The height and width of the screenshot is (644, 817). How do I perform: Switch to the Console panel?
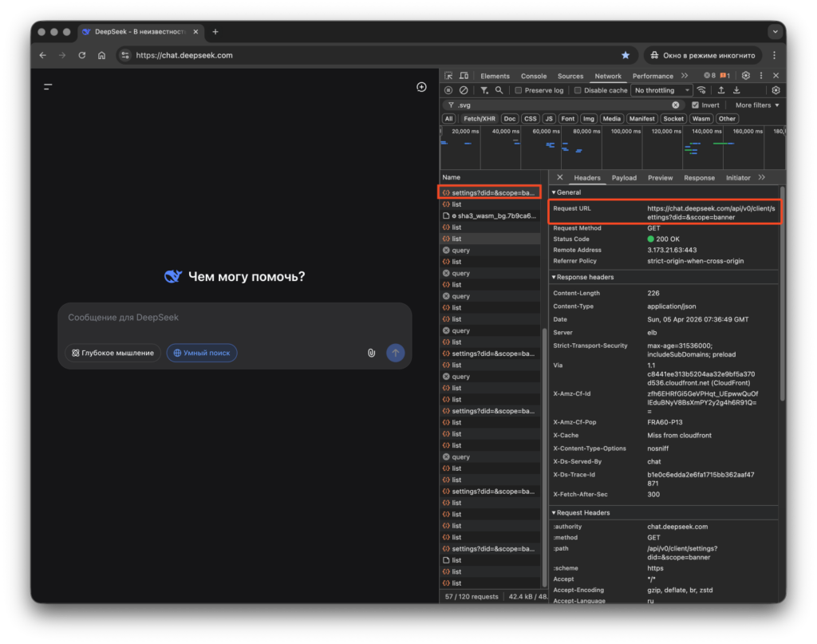(x=534, y=76)
